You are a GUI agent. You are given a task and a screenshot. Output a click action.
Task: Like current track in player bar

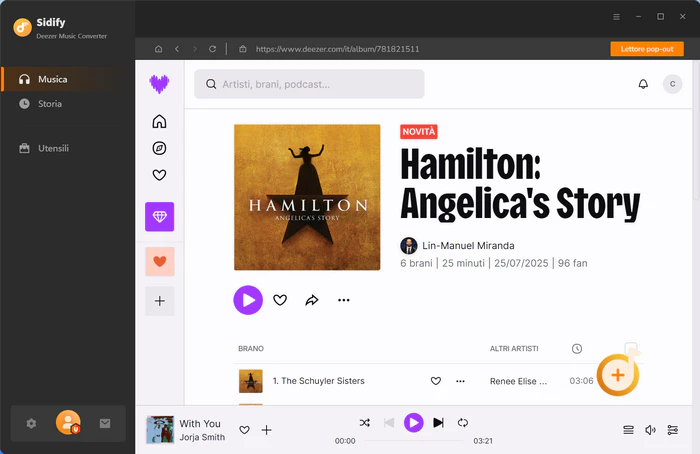(x=244, y=430)
